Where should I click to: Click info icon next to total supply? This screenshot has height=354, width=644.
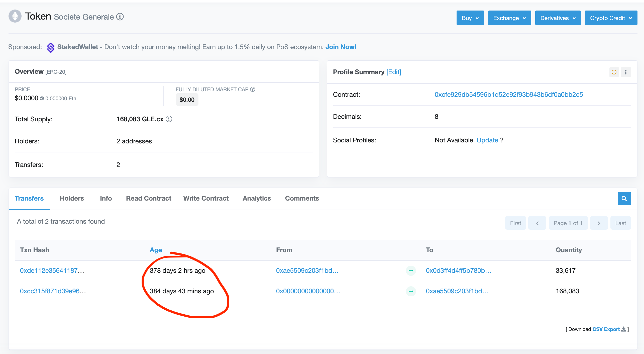pos(169,119)
